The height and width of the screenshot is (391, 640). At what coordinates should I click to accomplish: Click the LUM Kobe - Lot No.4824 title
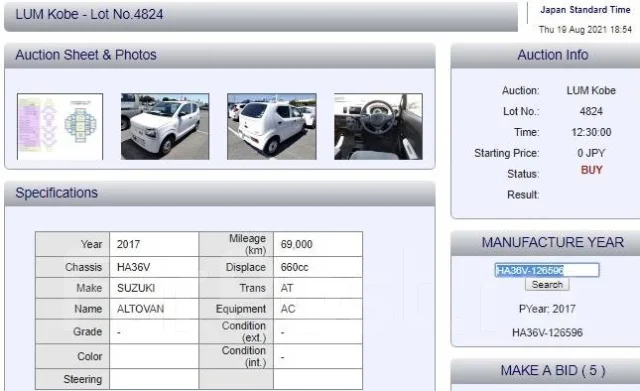point(89,14)
